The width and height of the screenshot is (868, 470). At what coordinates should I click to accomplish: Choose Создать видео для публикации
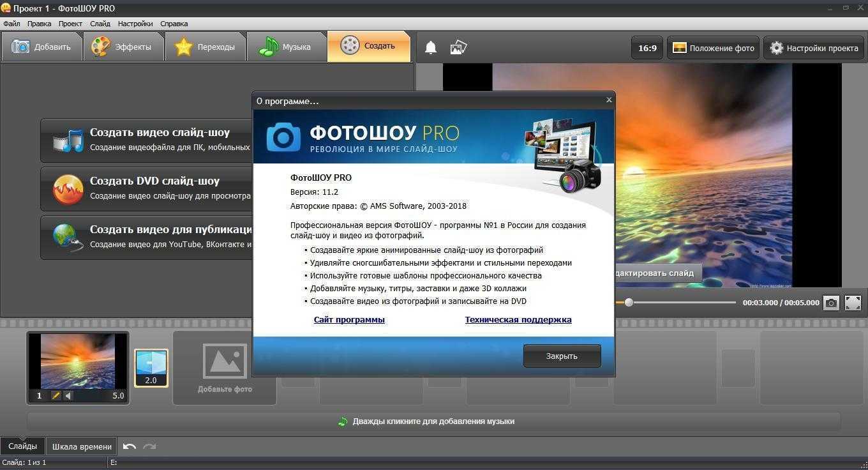tap(147, 237)
